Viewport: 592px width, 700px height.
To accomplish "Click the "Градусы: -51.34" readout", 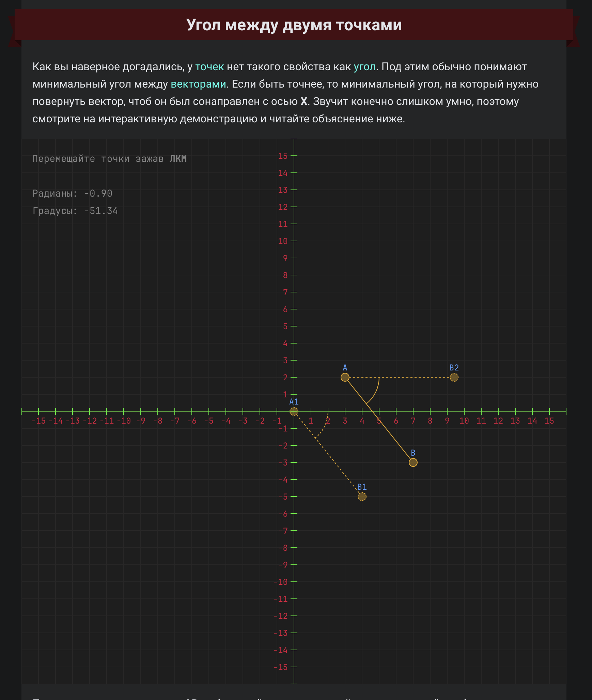I will [75, 211].
